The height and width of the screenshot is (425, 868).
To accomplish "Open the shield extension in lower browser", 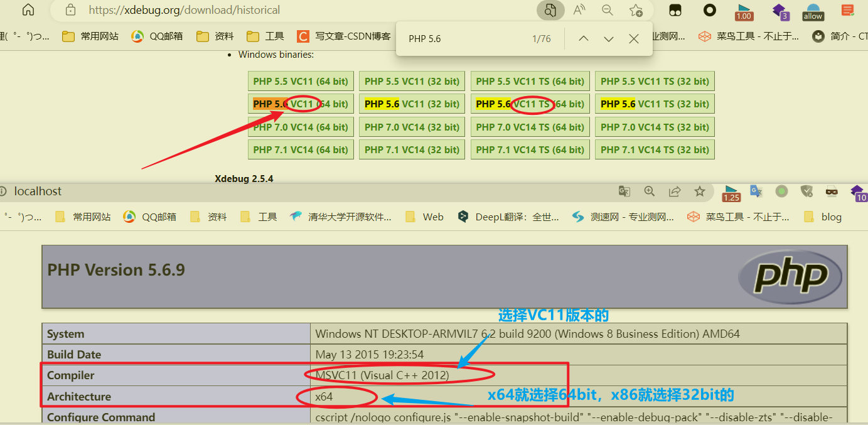I will (807, 191).
